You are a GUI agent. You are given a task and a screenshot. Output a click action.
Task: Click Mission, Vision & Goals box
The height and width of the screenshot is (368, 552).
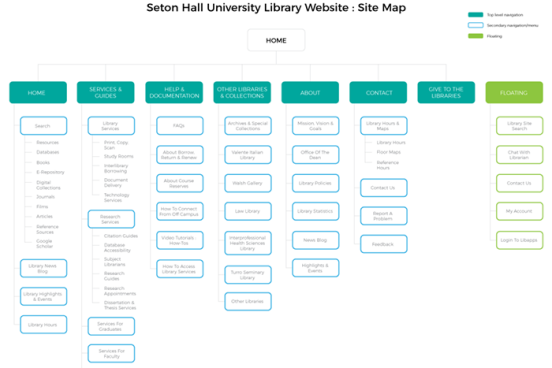(316, 126)
